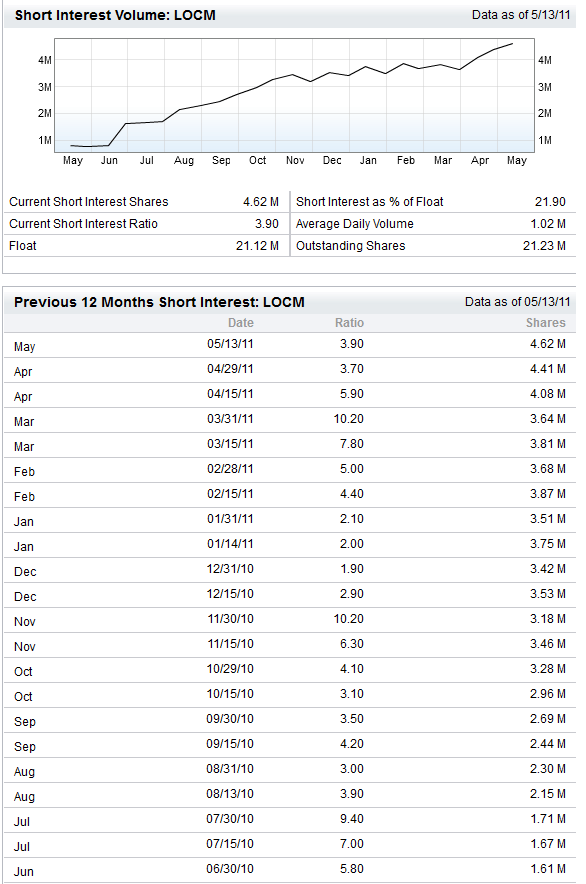The width and height of the screenshot is (586, 884).
Task: Click the 4.62 M Current Short Interest Shares value
Action: (x=261, y=202)
